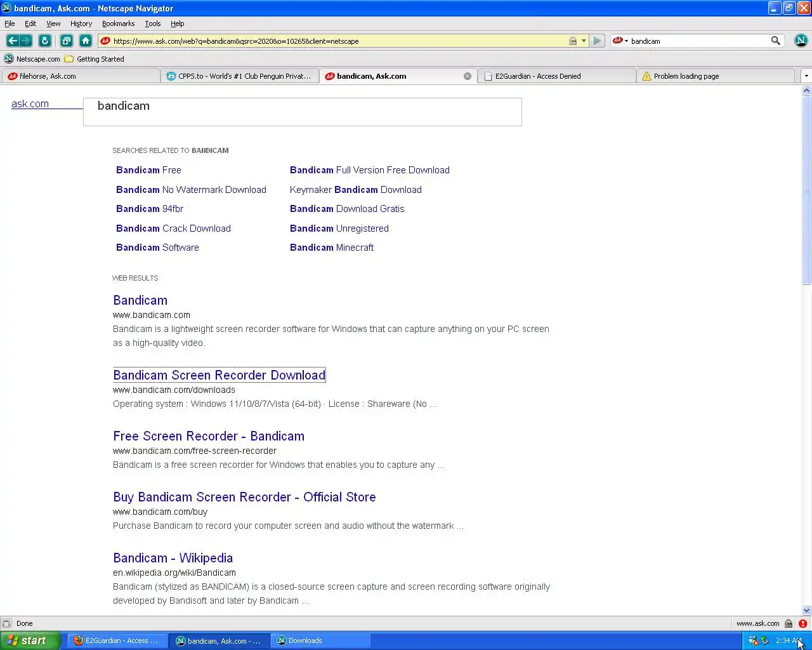812x650 pixels.
Task: Open Bandicam Screen Recorder Download result
Action: (x=219, y=375)
